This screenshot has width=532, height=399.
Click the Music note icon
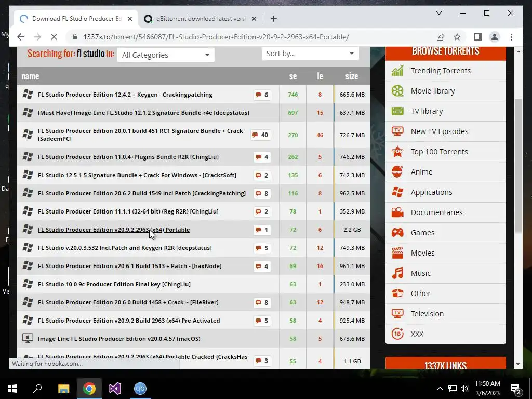coord(397,273)
